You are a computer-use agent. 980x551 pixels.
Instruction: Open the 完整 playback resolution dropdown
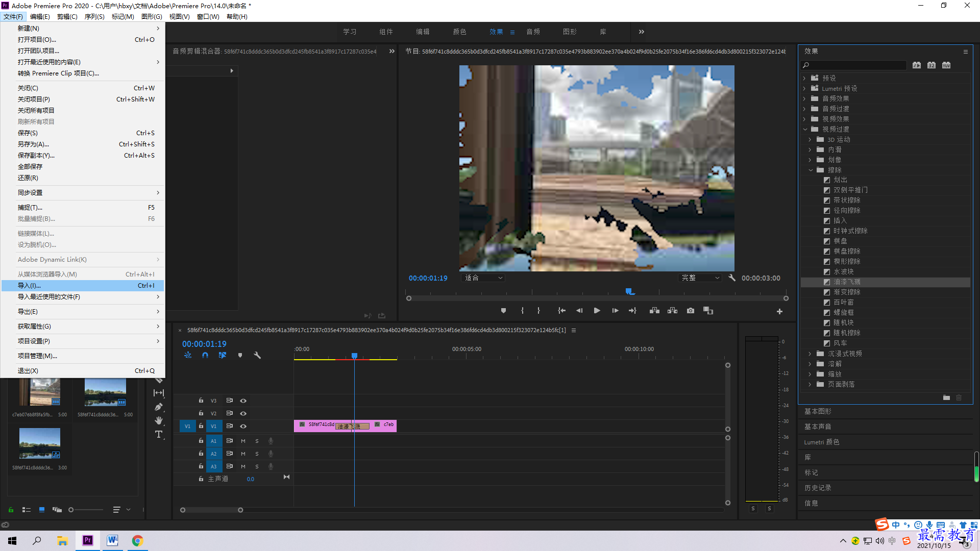(700, 278)
